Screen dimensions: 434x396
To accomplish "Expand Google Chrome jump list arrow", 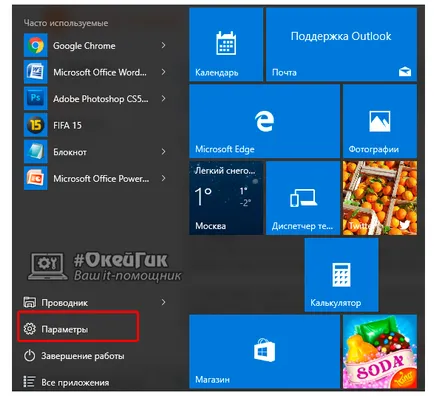I will 163,45.
